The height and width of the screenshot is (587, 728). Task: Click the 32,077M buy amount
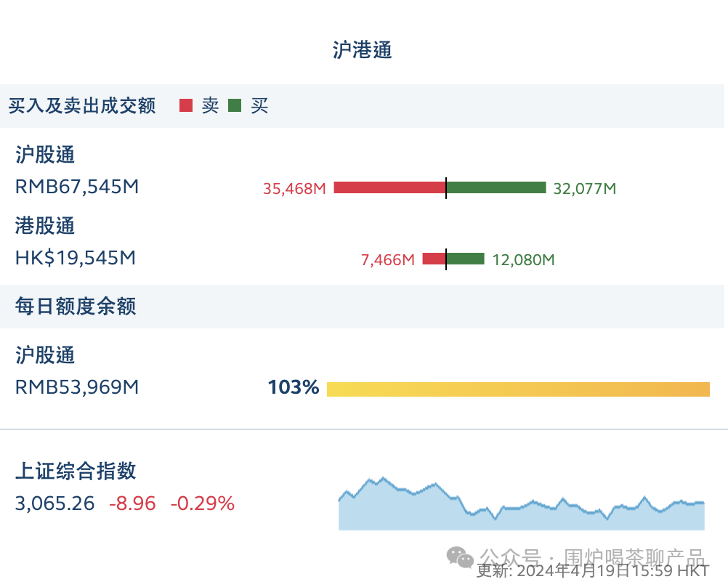click(x=585, y=189)
